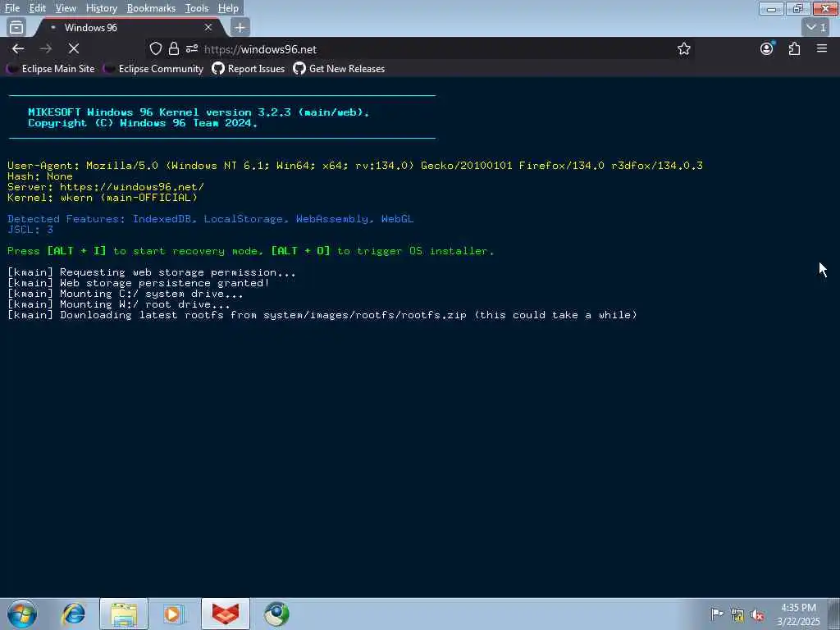Restore down the browser window
This screenshot has height=630, width=840.
(798, 8)
